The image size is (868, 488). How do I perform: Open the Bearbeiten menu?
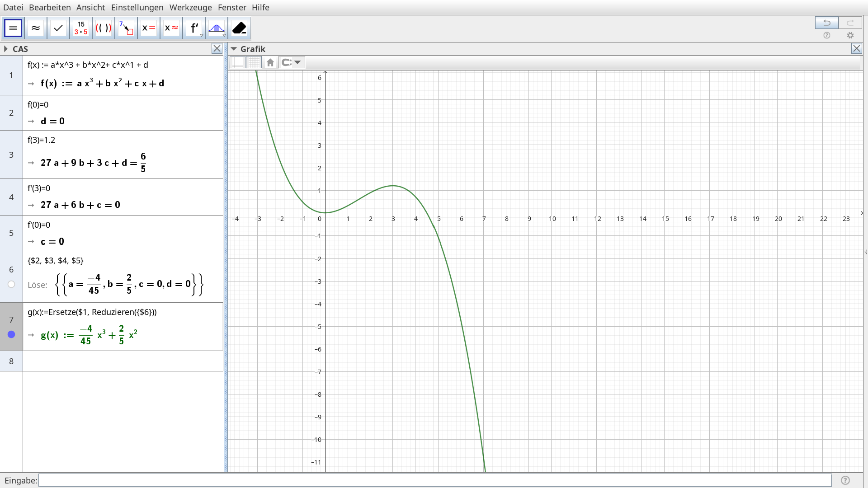(50, 8)
